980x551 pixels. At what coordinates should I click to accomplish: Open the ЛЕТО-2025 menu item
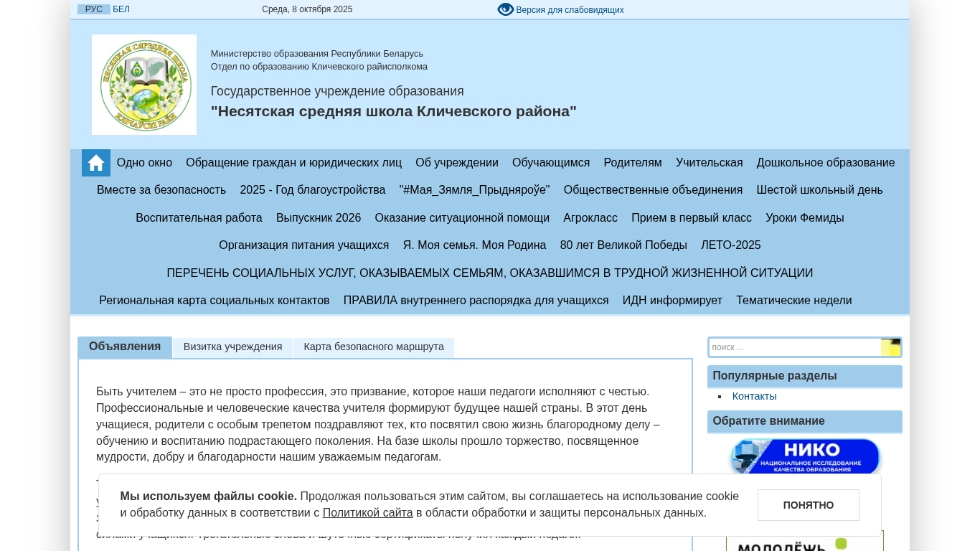click(731, 245)
